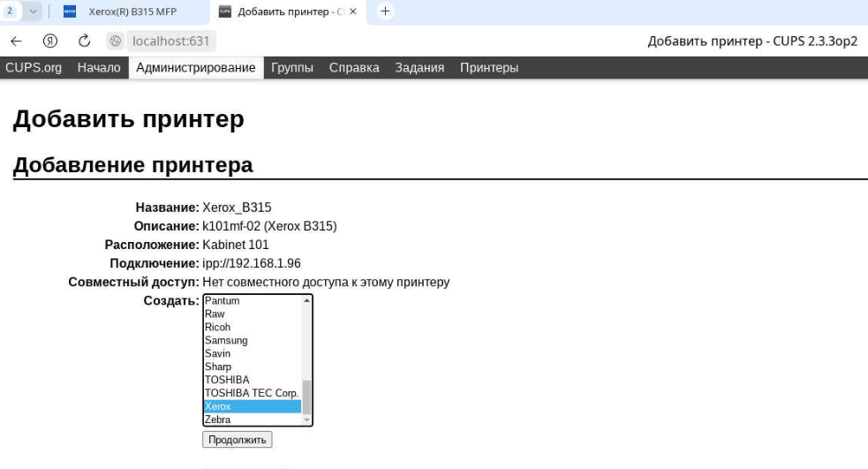868x469 pixels.
Task: Click the Xerox_B315 printer name text
Action: click(x=237, y=208)
